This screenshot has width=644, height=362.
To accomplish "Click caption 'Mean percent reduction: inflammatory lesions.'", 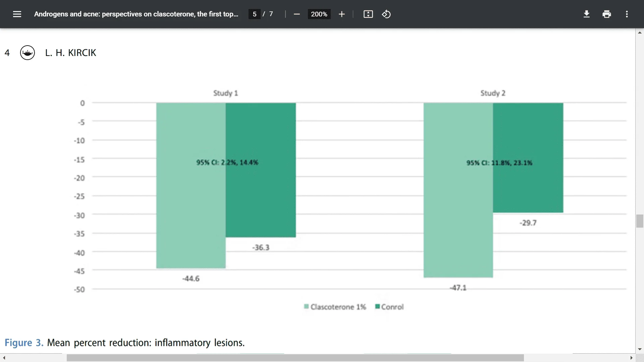I will click(146, 343).
